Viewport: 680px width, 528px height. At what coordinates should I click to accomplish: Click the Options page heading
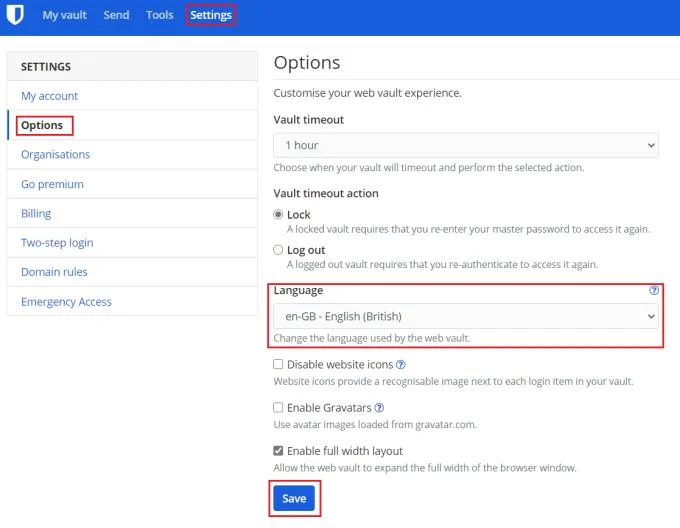coord(307,63)
